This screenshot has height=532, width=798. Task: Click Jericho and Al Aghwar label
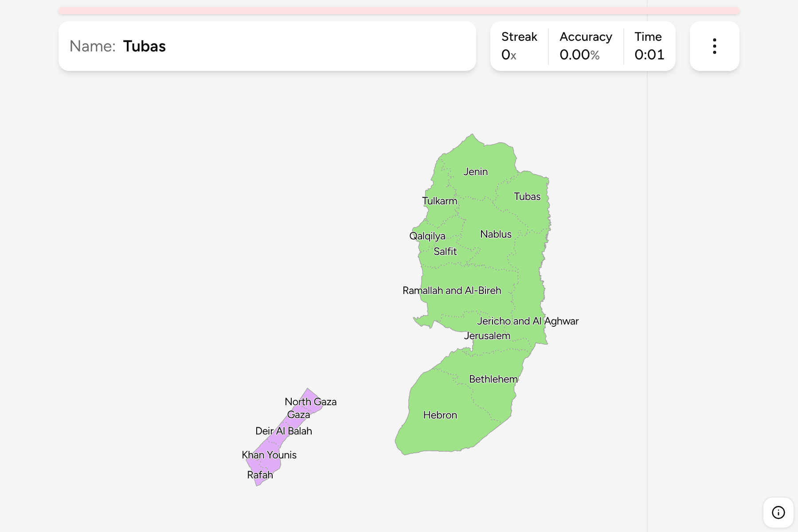(x=528, y=321)
